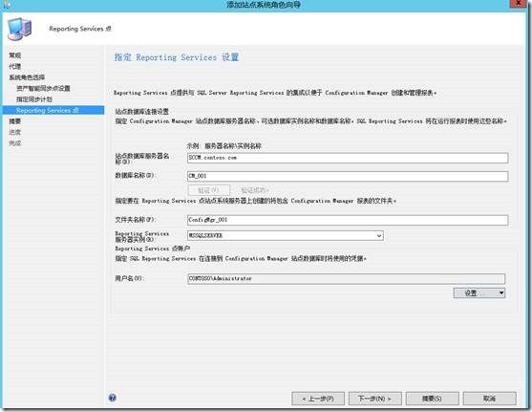Select 代理 step in left navigation
Screen dimensions: 532x412
tap(15, 66)
